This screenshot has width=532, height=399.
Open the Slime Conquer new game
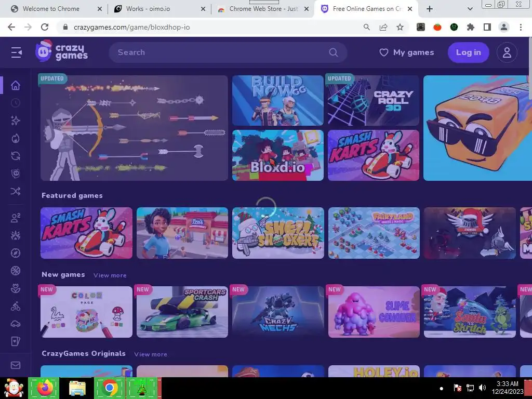[374, 312]
